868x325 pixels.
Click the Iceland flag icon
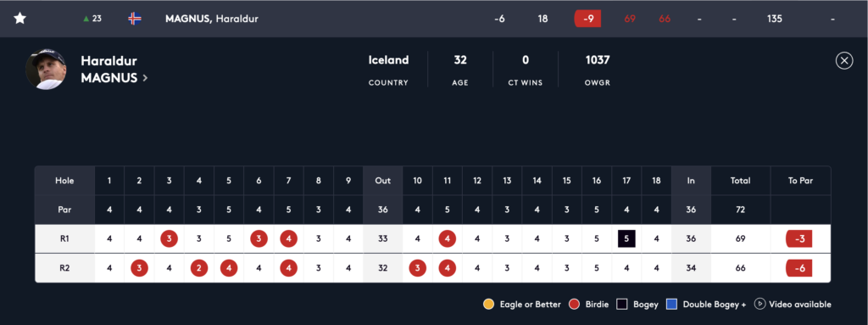click(135, 19)
